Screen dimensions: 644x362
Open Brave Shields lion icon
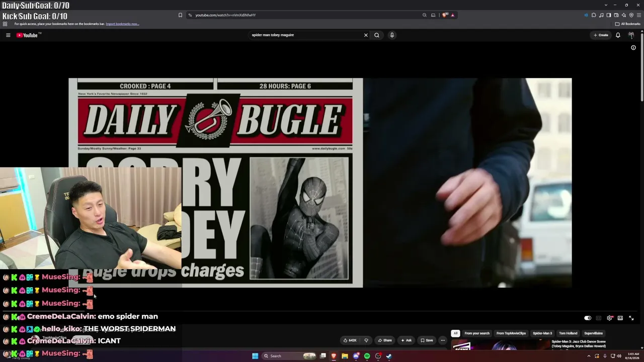coord(445,15)
